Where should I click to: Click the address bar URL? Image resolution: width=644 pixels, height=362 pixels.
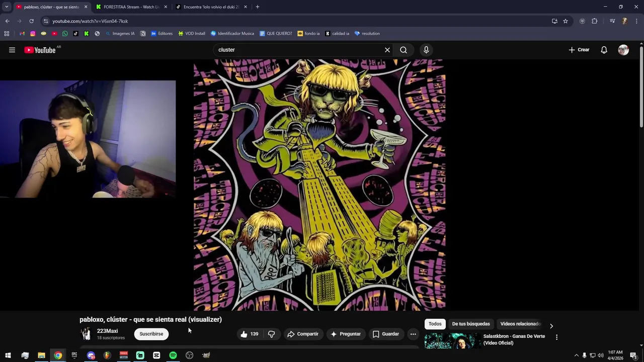[90, 21]
